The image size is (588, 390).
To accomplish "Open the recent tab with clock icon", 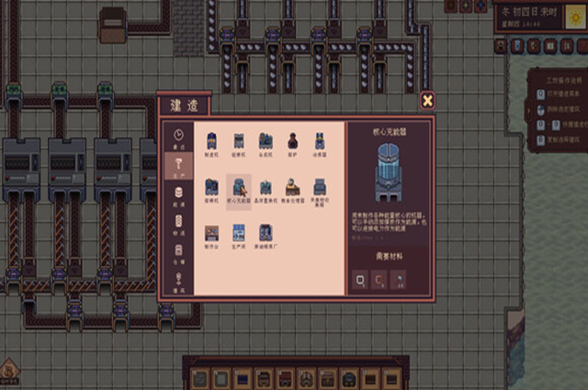I will click(178, 139).
